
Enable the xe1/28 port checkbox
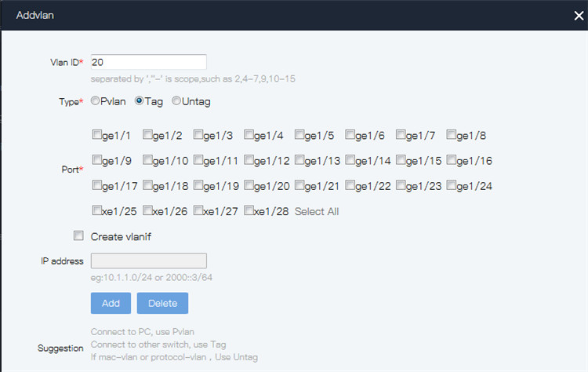[249, 210]
